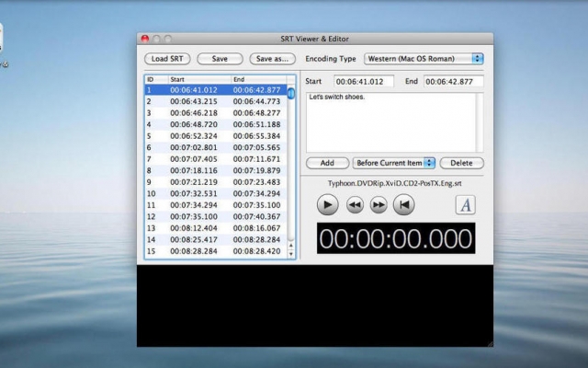This screenshot has height=368, width=588.
Task: Select subtitle row 6 starting 00:07:02.801
Action: 216,147
